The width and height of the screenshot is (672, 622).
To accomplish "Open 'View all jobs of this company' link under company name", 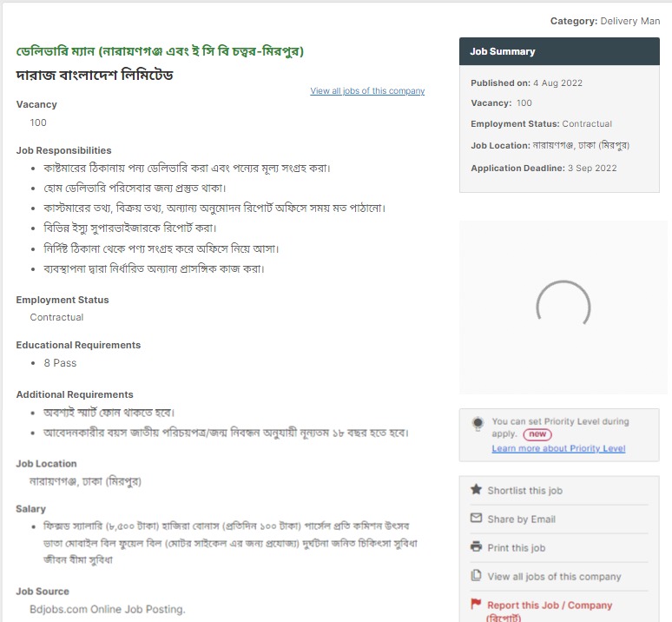I will click(367, 91).
